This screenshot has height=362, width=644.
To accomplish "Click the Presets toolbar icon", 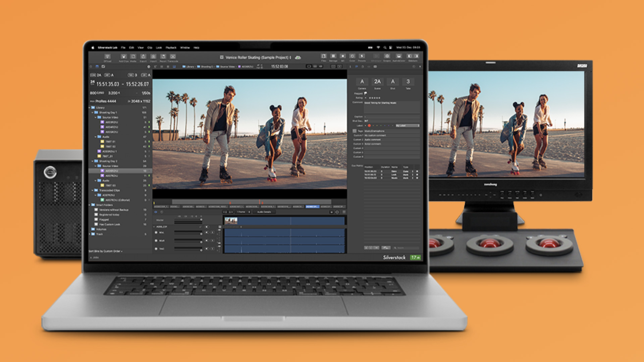I will (362, 56).
